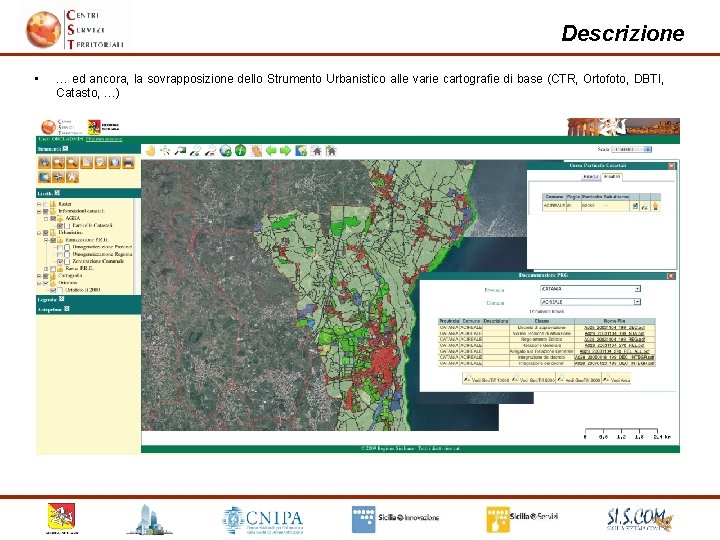Collapse the Urbanistica tree node

[x=39, y=233]
